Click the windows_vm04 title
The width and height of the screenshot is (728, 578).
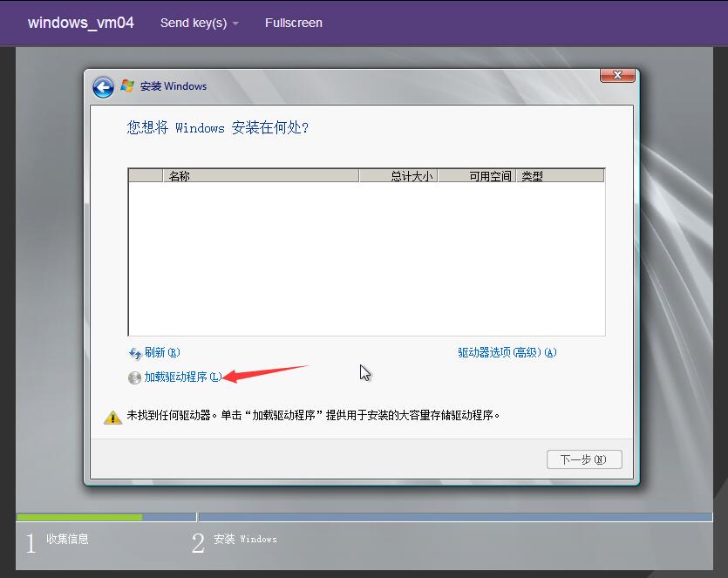81,23
